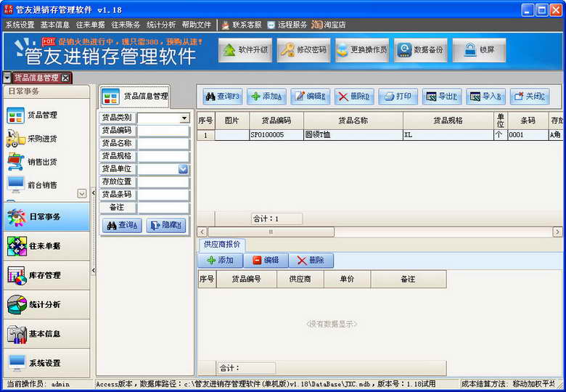Open 系统设置 menu
The image size is (566, 392).
pyautogui.click(x=20, y=25)
